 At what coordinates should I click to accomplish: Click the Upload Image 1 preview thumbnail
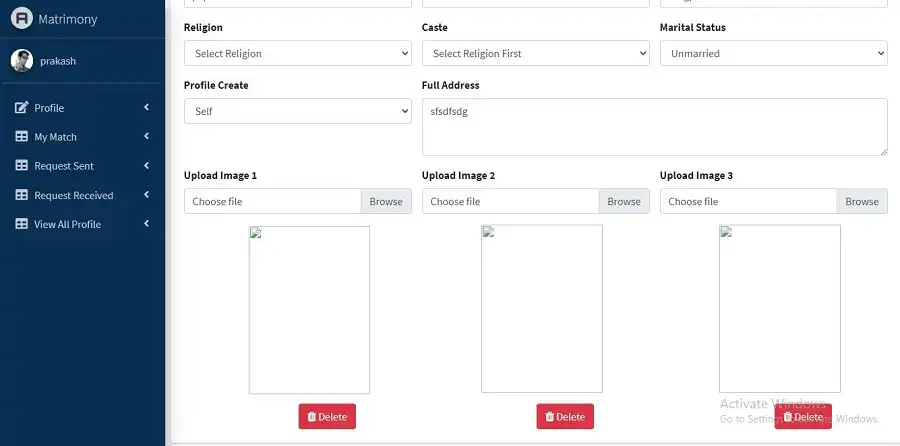tap(309, 309)
